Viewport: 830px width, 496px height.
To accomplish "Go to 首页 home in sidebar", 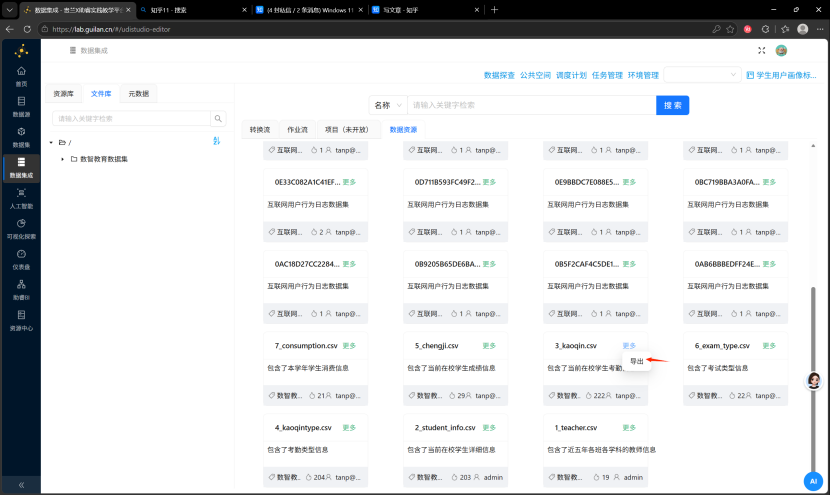I will coord(21,76).
